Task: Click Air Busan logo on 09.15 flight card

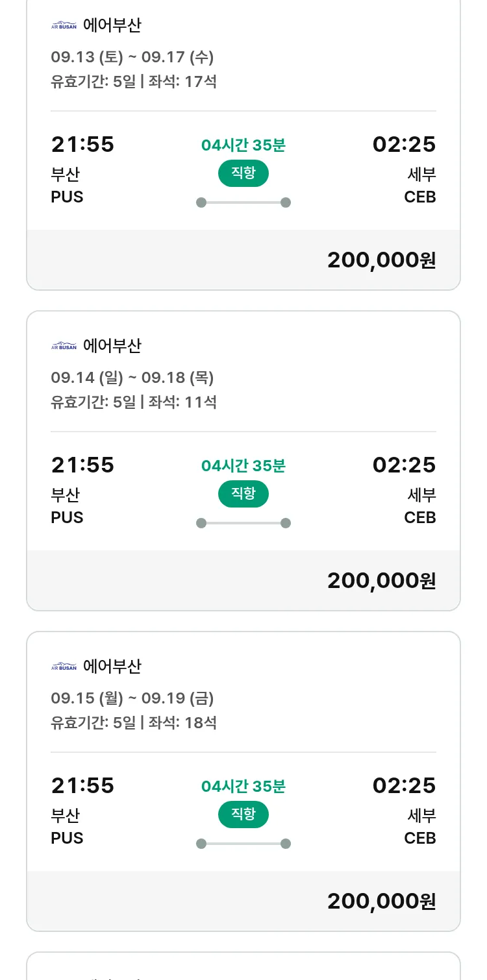Action: 64,667
